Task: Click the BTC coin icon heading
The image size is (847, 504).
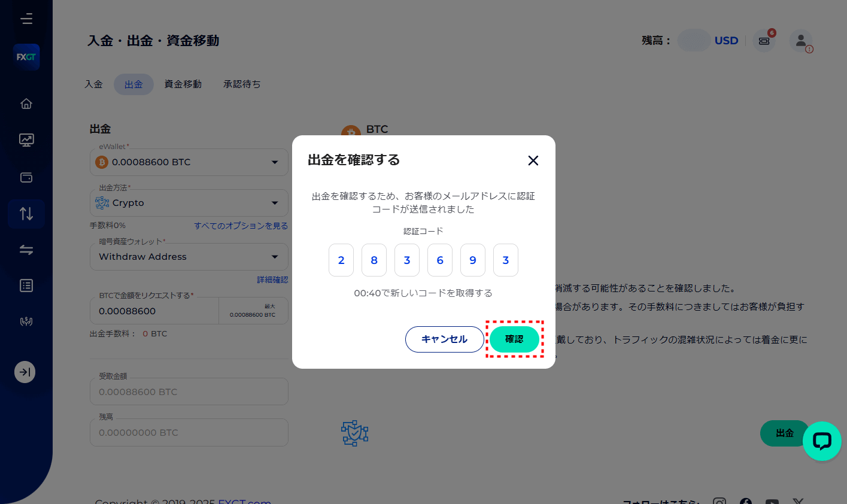Action: coord(351,132)
